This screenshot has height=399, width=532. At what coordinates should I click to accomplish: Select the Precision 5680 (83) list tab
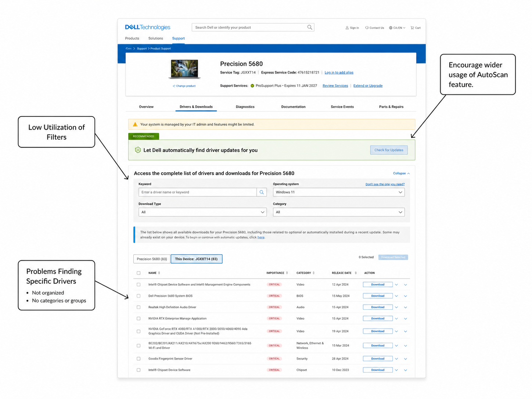point(152,259)
